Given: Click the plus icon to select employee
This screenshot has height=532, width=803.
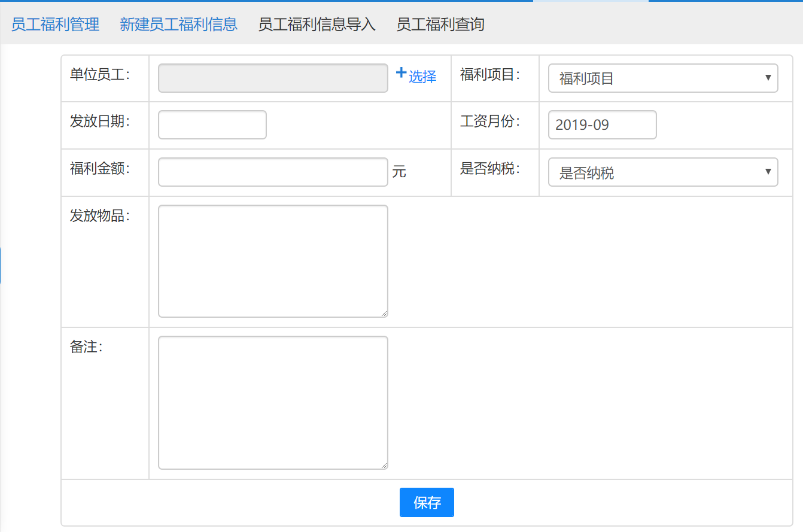Looking at the screenshot, I should (401, 73).
